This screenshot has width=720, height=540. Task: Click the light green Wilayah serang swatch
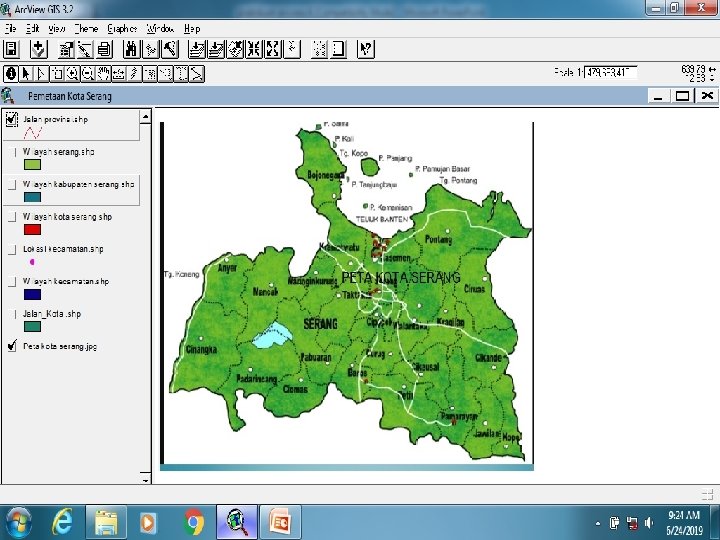(x=32, y=165)
